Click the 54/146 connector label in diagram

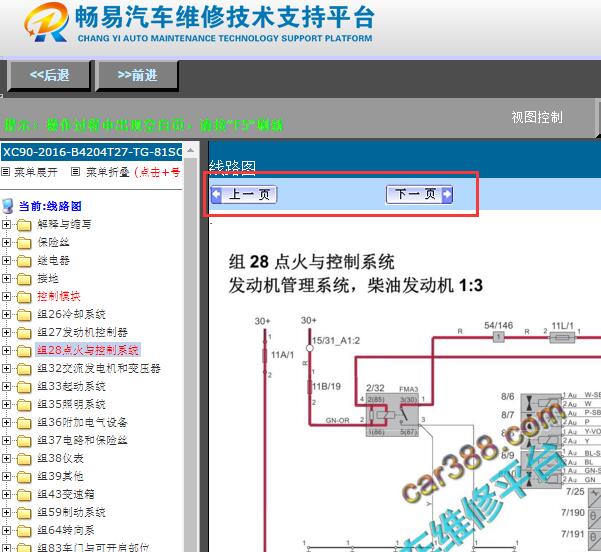click(498, 325)
